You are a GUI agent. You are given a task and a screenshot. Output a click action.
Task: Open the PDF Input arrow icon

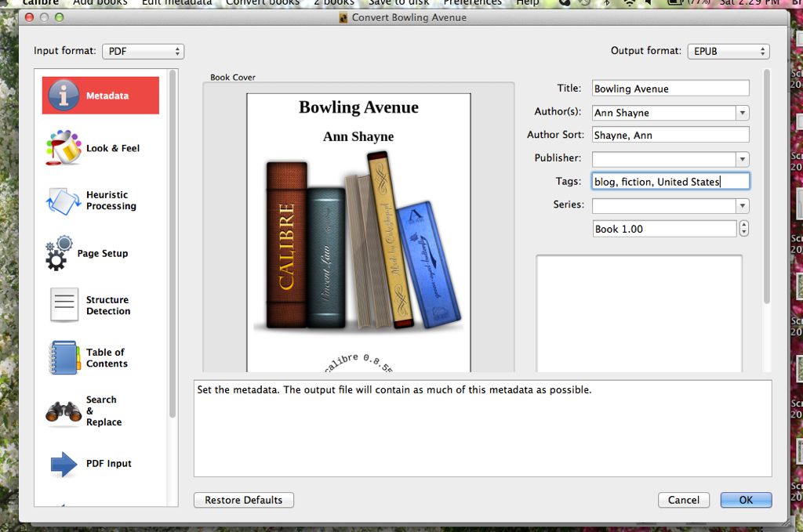pyautogui.click(x=64, y=464)
